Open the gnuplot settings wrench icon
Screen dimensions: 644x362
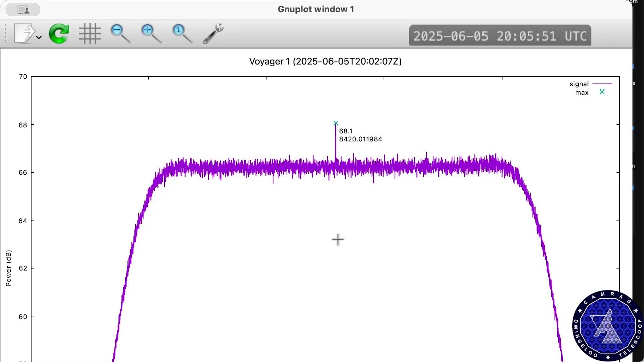[213, 34]
